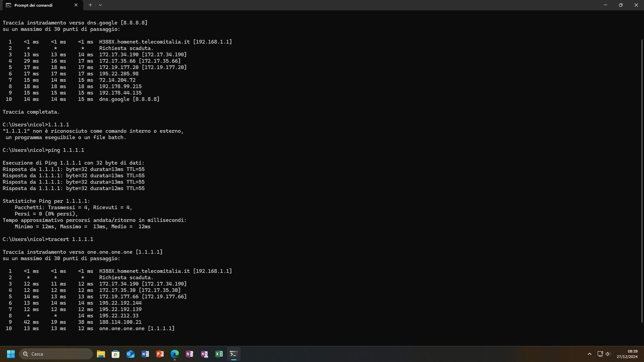Close the terminal window

click(636, 5)
